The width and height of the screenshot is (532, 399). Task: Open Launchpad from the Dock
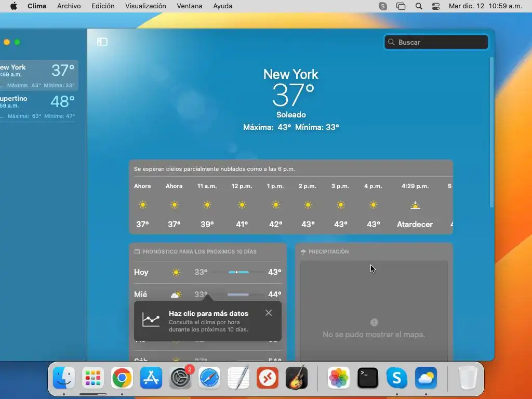[93, 378]
